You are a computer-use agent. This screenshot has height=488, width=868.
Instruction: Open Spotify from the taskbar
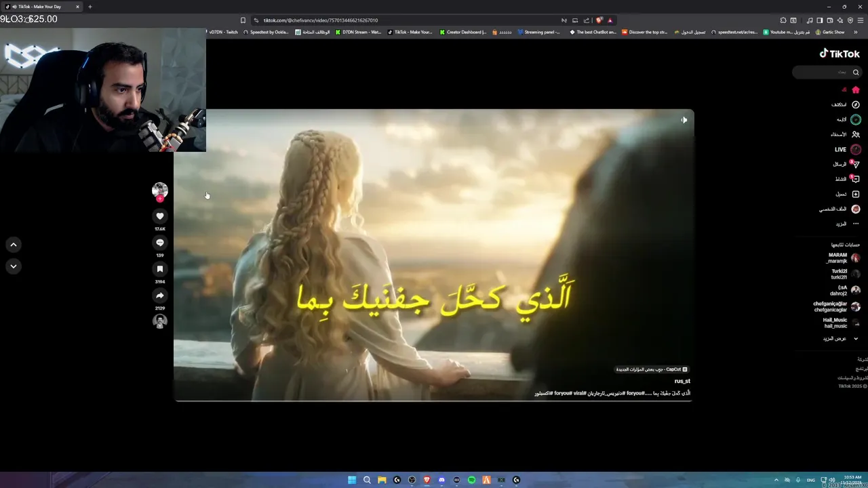471,480
